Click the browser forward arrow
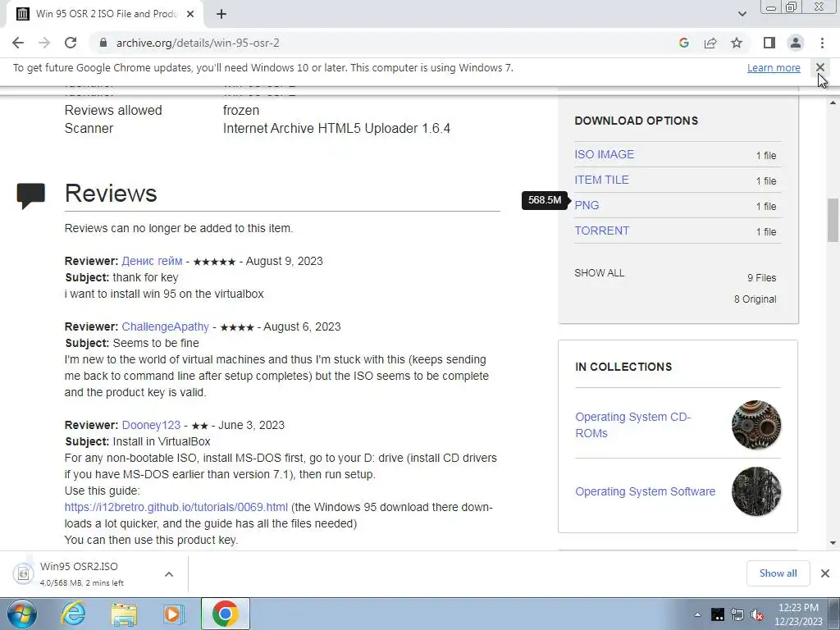This screenshot has height=630, width=840. [44, 43]
